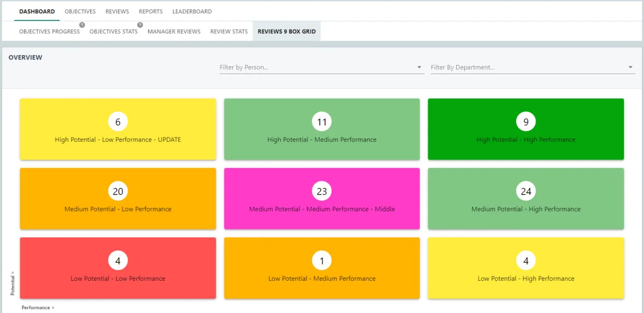644x313 pixels.
Task: Switch to the Objectives tab
Action: pos(80,11)
